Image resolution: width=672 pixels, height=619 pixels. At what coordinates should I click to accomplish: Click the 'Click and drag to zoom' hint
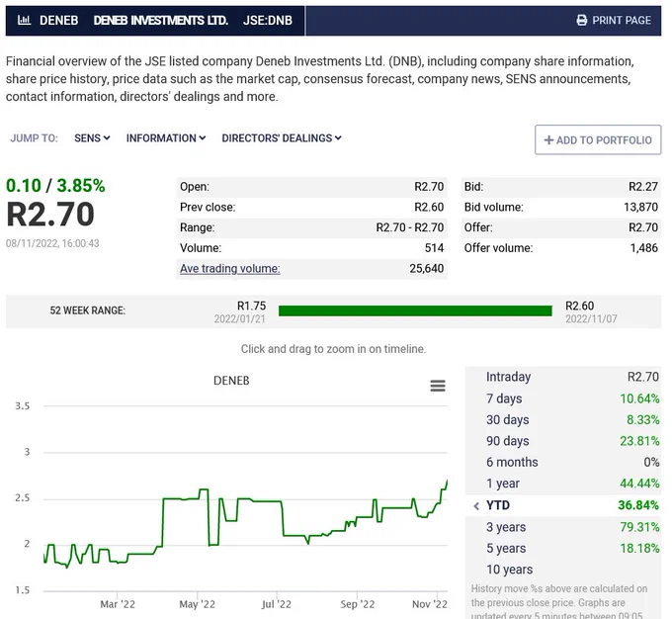coord(333,349)
